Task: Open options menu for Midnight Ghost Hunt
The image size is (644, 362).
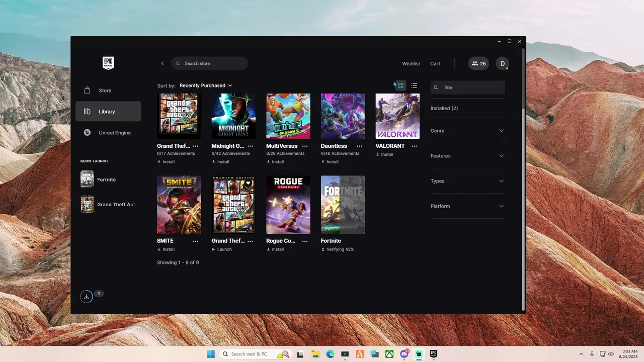Action: pyautogui.click(x=250, y=146)
